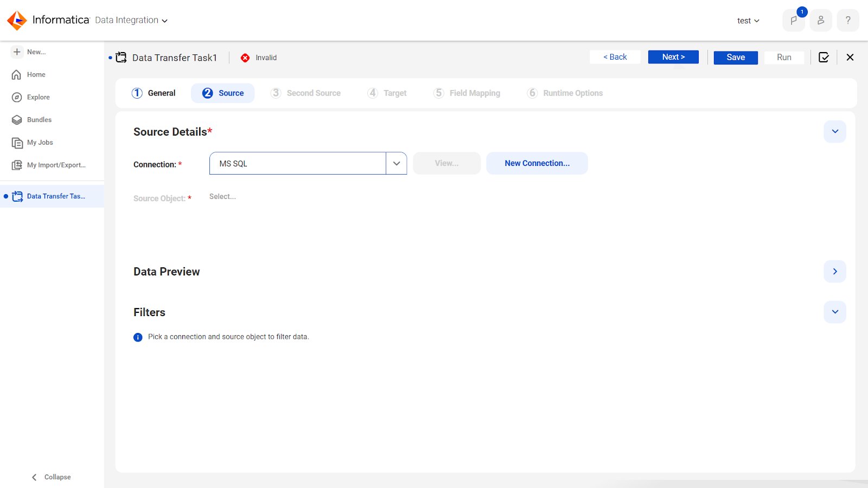Collapse the Source Details section
The height and width of the screenshot is (488, 868).
835,132
